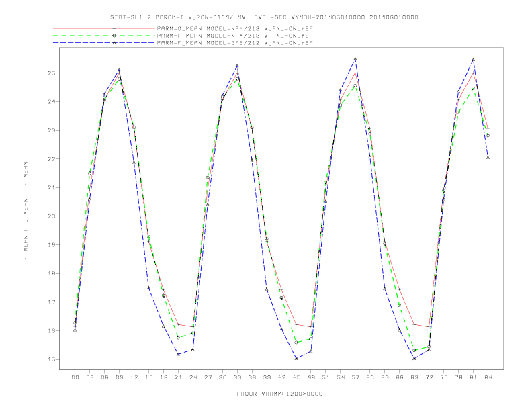Click x-axis forecast hour label 63
The image size is (532, 411).
(385, 377)
